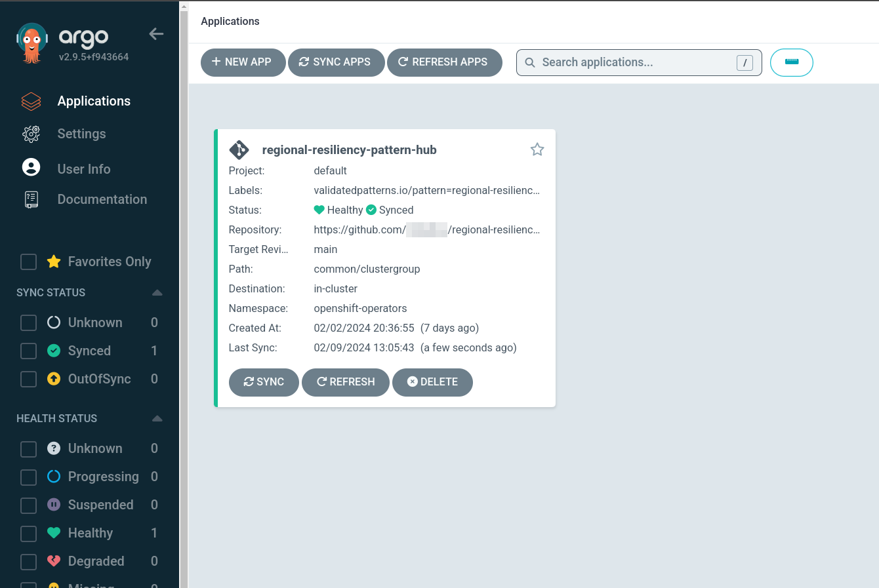The width and height of the screenshot is (879, 588).
Task: Click the slash shortcut badge in search box
Action: click(x=745, y=63)
